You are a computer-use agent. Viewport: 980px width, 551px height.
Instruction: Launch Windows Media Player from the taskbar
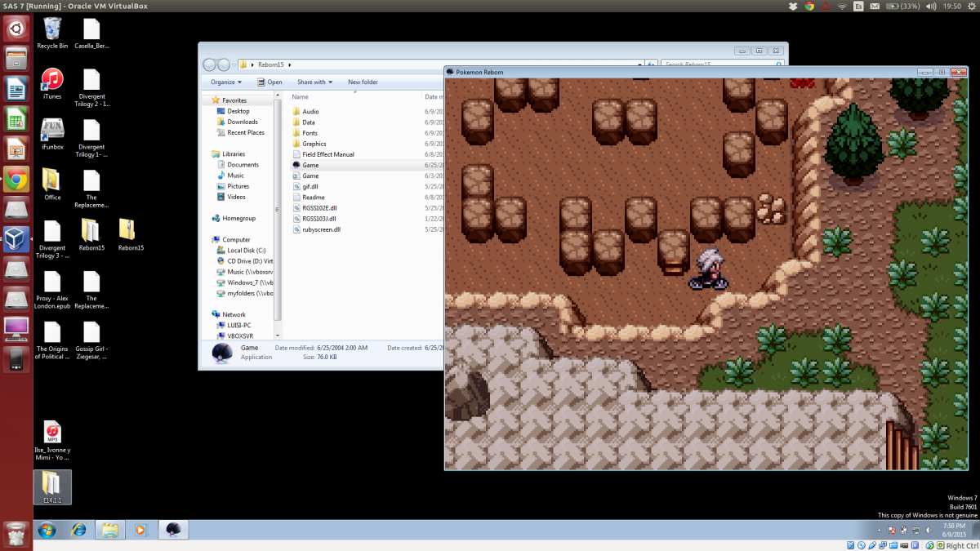[140, 530]
